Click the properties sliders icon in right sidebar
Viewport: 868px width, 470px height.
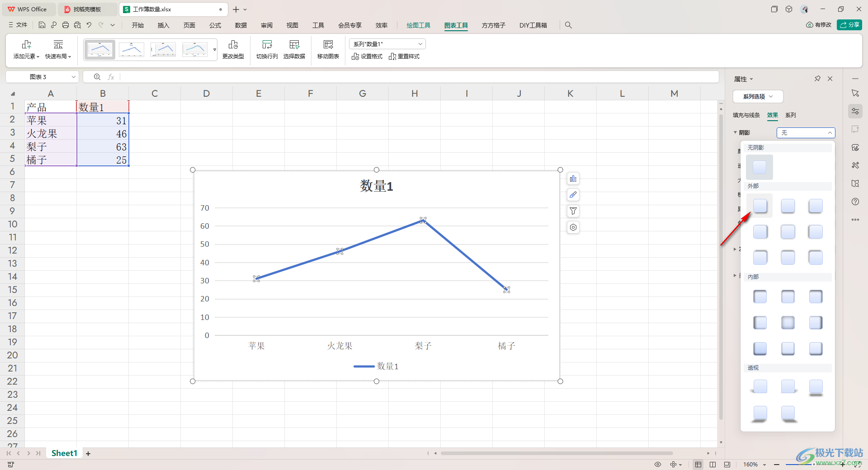[x=855, y=111]
